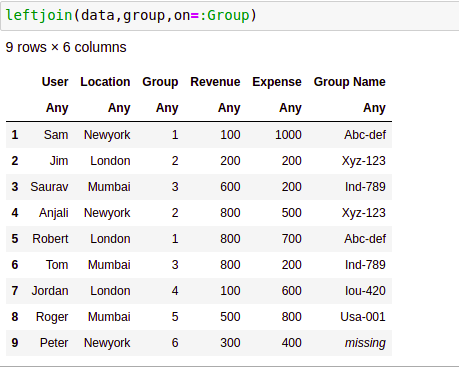Click Usa-001 in Roger's row
459x367 pixels.
(363, 317)
